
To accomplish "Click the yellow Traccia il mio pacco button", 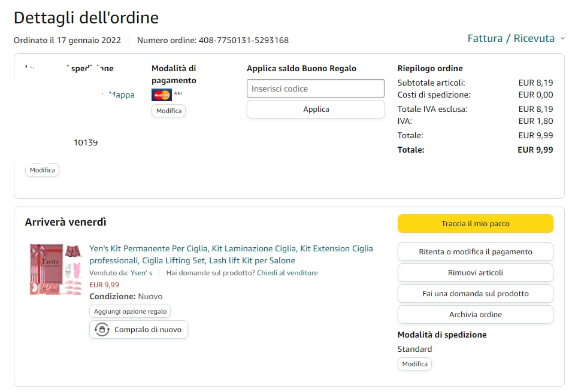I will click(x=475, y=224).
